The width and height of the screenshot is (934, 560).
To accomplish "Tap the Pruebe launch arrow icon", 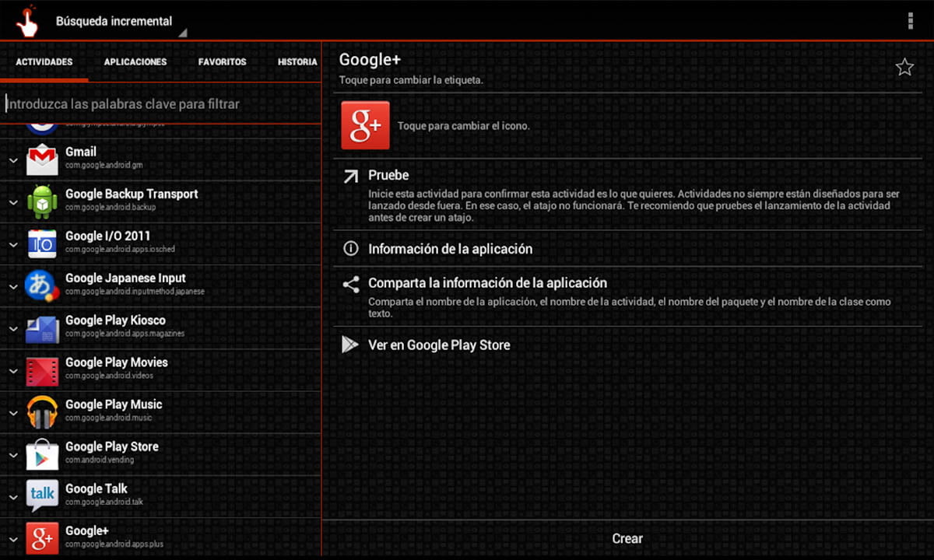I will (x=350, y=176).
